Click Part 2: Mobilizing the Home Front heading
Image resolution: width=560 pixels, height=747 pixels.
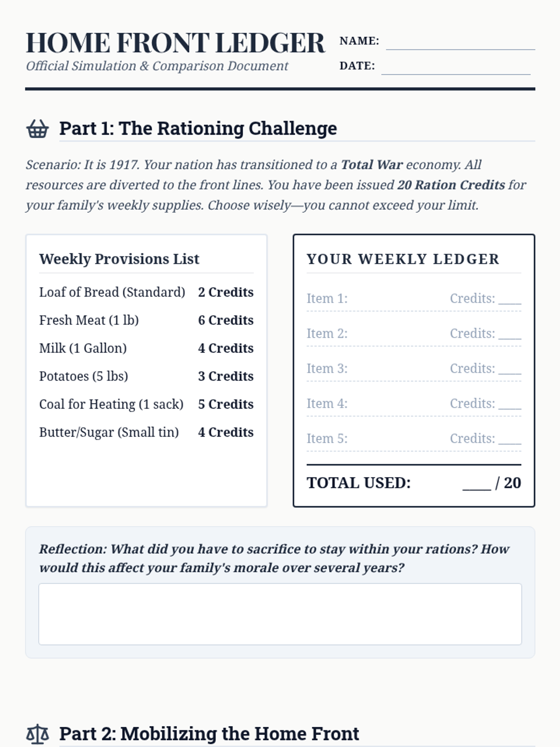(209, 734)
